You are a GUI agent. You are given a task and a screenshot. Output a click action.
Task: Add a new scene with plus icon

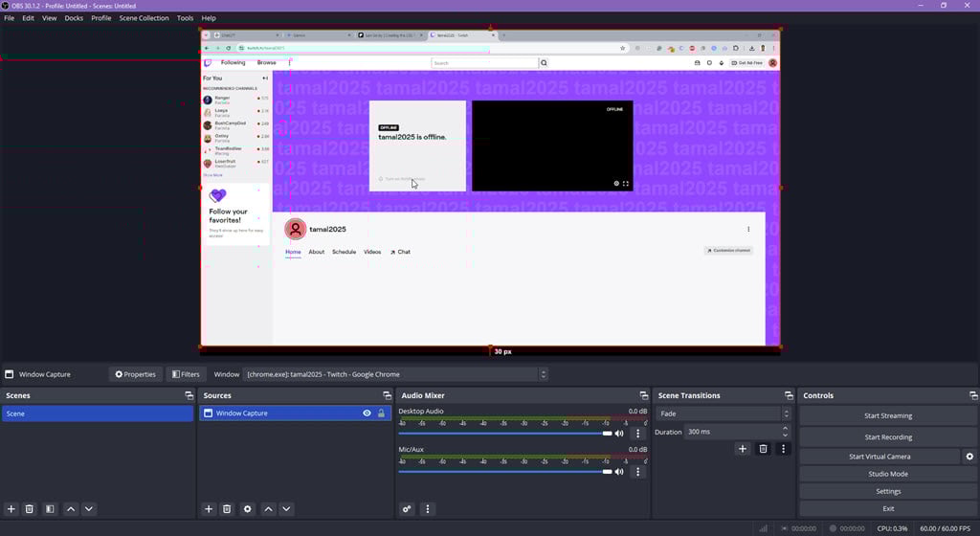11,509
